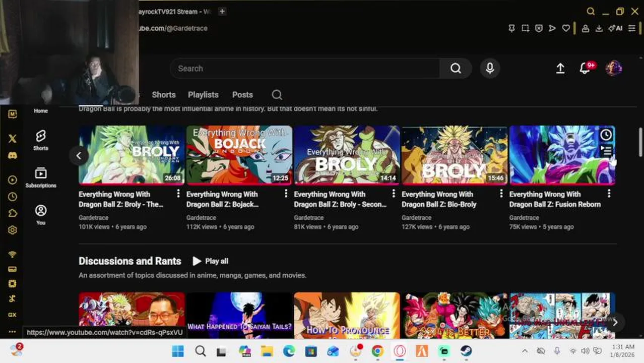Open the extensions cube icon in sidebar
This screenshot has width=644, height=363.
(x=13, y=214)
